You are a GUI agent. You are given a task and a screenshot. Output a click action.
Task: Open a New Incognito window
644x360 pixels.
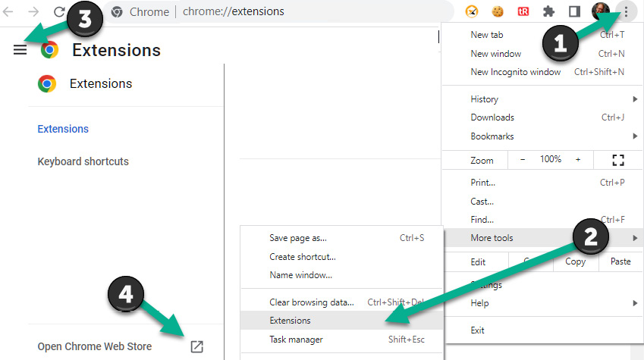click(542, 72)
